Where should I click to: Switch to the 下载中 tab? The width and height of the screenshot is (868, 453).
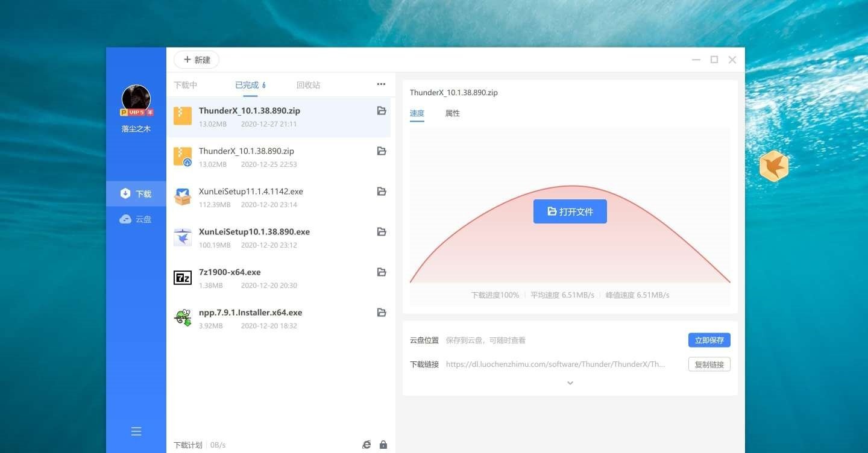pyautogui.click(x=186, y=85)
